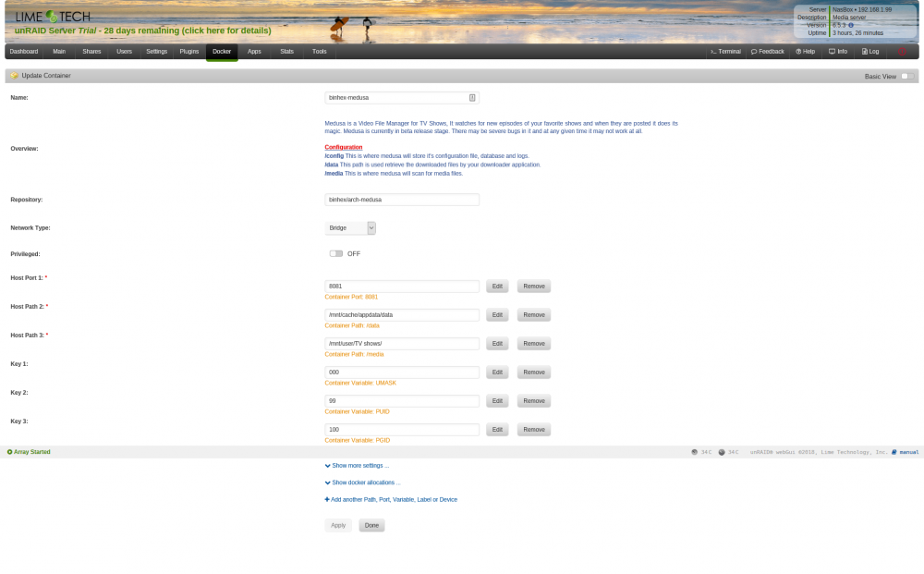Click the 'Container Variable: UMASK' text
This screenshot has height=574, width=924.
click(x=360, y=383)
